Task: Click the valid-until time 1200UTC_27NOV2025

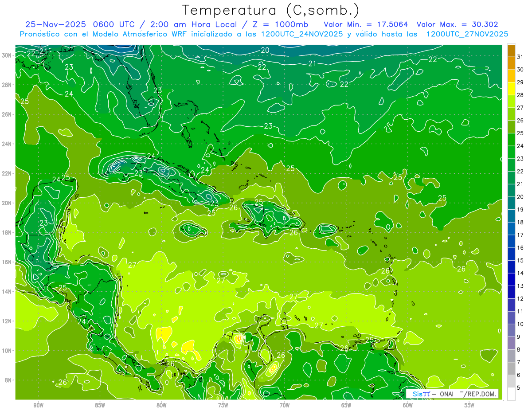Action: point(467,34)
